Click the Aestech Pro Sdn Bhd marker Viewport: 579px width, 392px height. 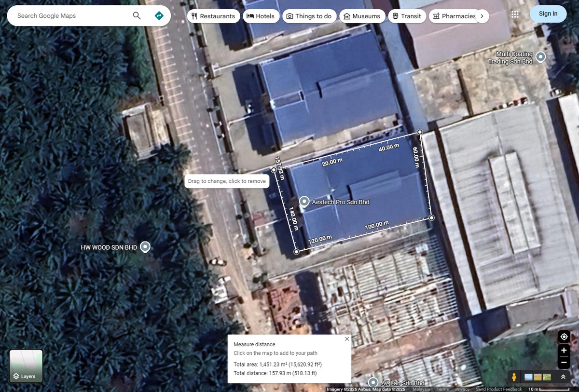(x=304, y=202)
